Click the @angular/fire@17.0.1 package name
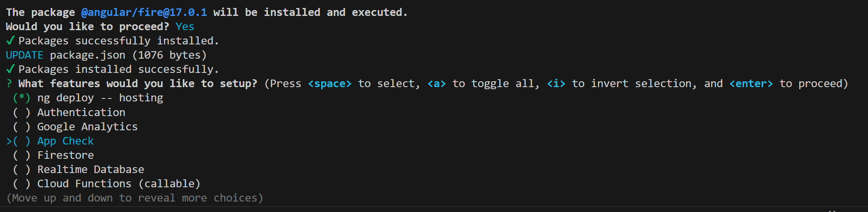The image size is (868, 212). (144, 13)
